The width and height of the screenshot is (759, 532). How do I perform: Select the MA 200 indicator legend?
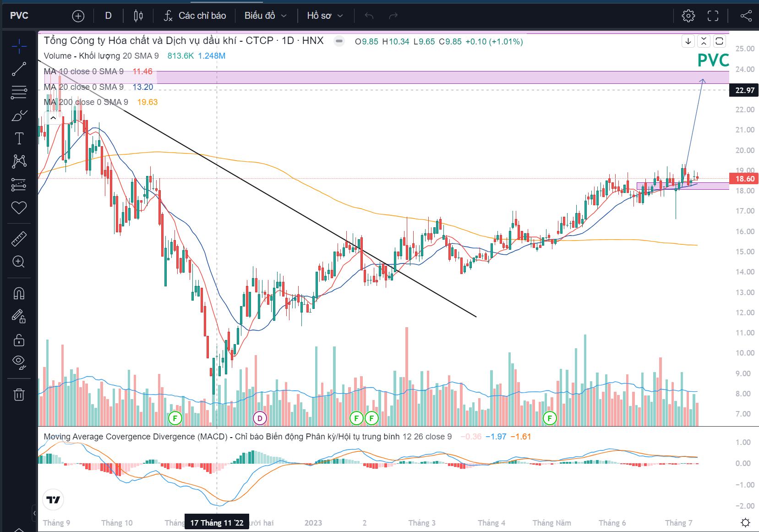(x=86, y=102)
